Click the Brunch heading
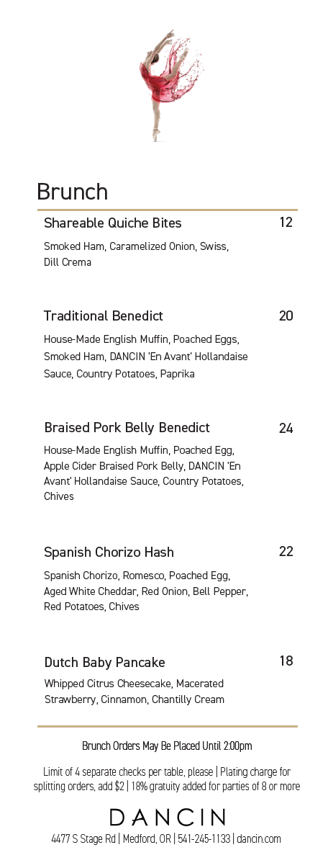The height and width of the screenshot is (868, 328). 72,192
